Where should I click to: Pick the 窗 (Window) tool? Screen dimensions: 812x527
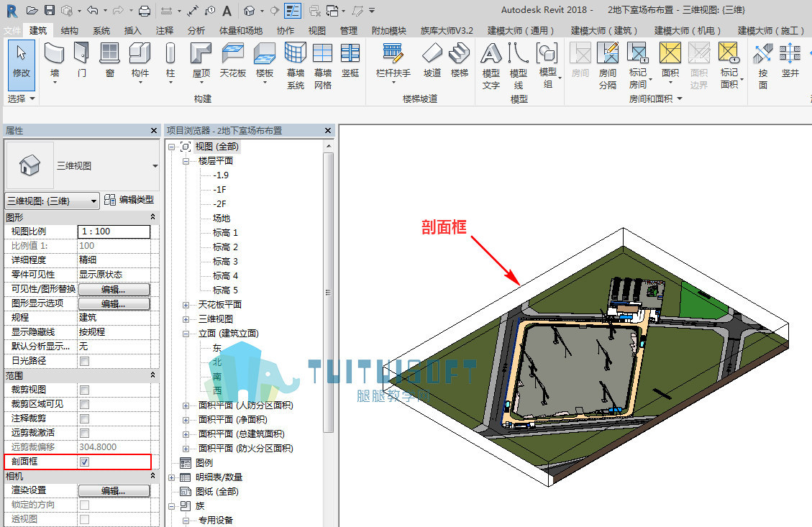[110, 60]
